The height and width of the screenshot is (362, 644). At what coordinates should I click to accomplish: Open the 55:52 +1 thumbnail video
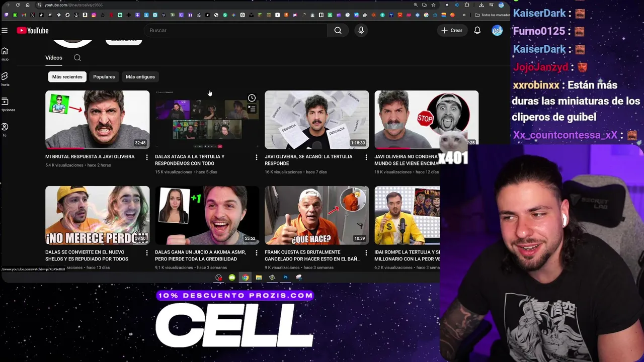click(x=207, y=215)
